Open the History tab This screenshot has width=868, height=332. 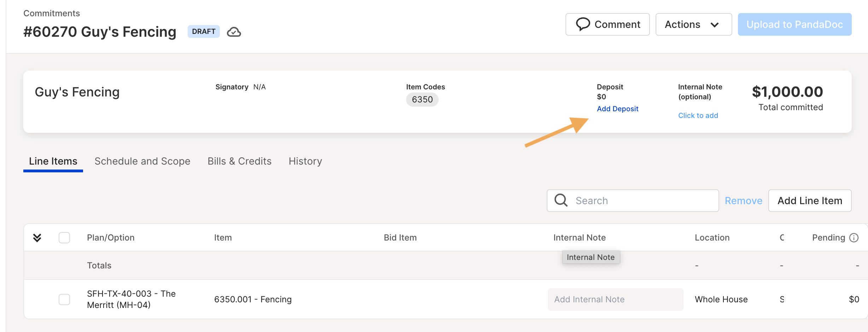point(305,161)
